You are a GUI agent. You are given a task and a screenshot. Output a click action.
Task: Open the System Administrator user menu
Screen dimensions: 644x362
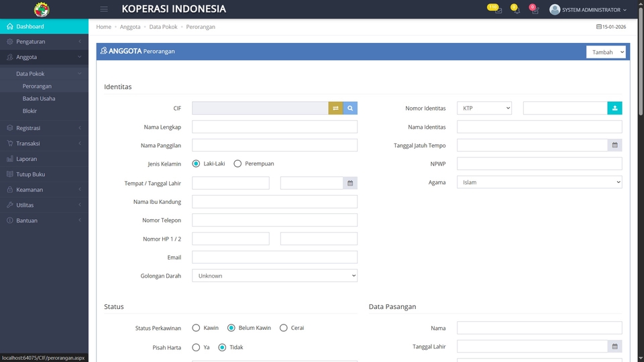pos(589,9)
